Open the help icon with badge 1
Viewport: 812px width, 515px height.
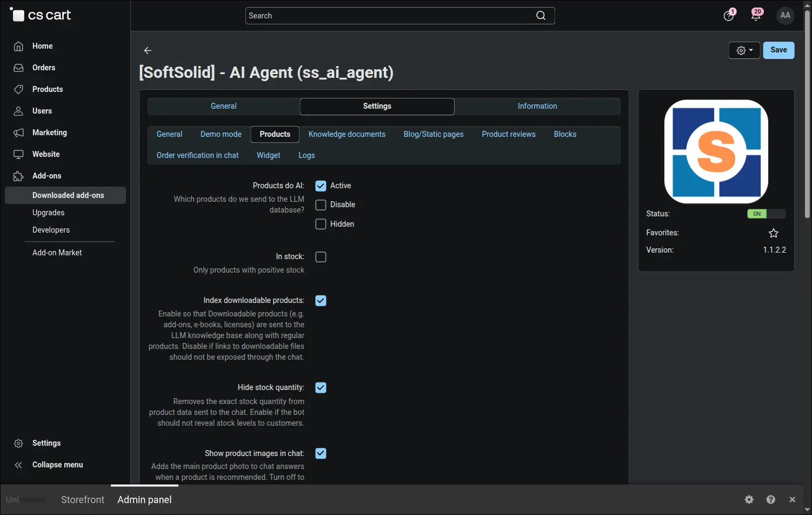pos(729,15)
